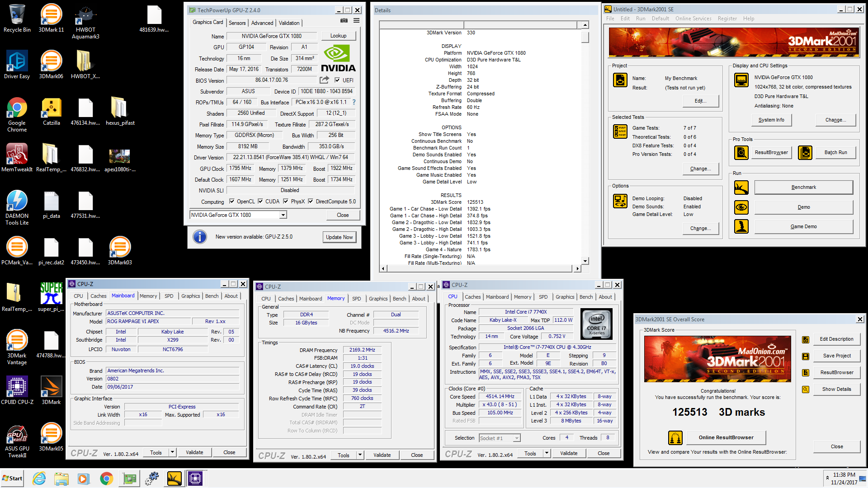Open the CPUID CPU-Z desktop icon
This screenshot has width=868, height=488.
click(17, 390)
